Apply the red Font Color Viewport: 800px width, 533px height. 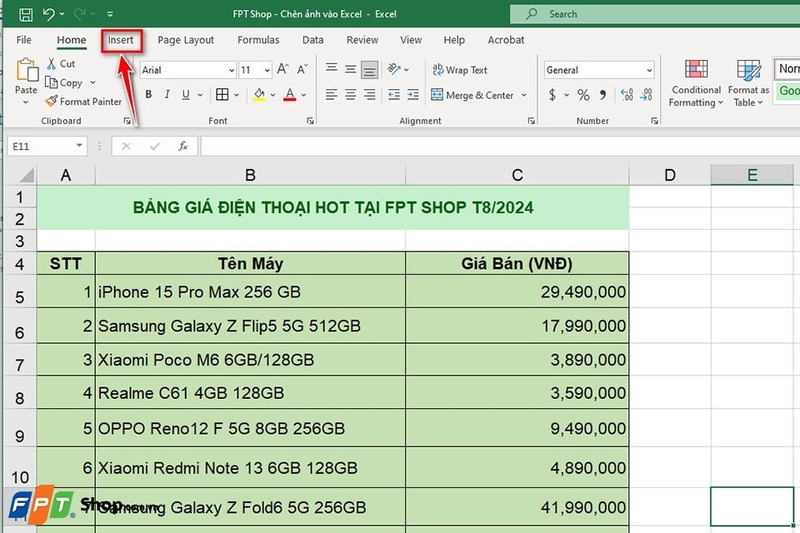coord(290,94)
